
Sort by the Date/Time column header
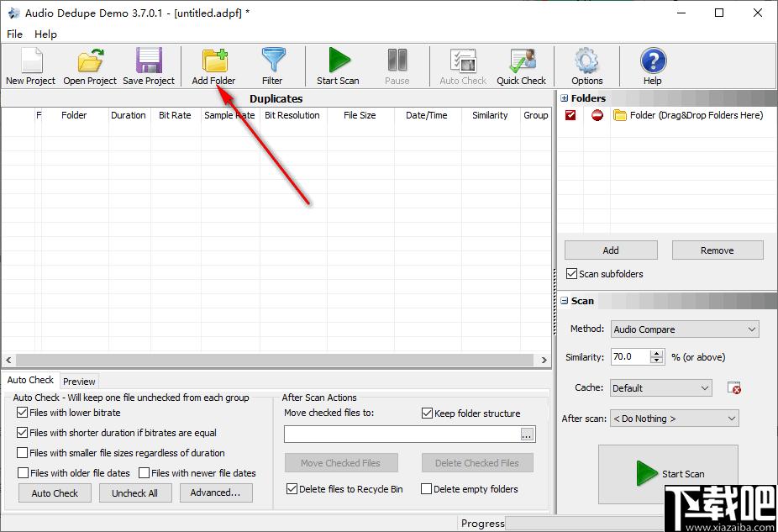click(427, 115)
